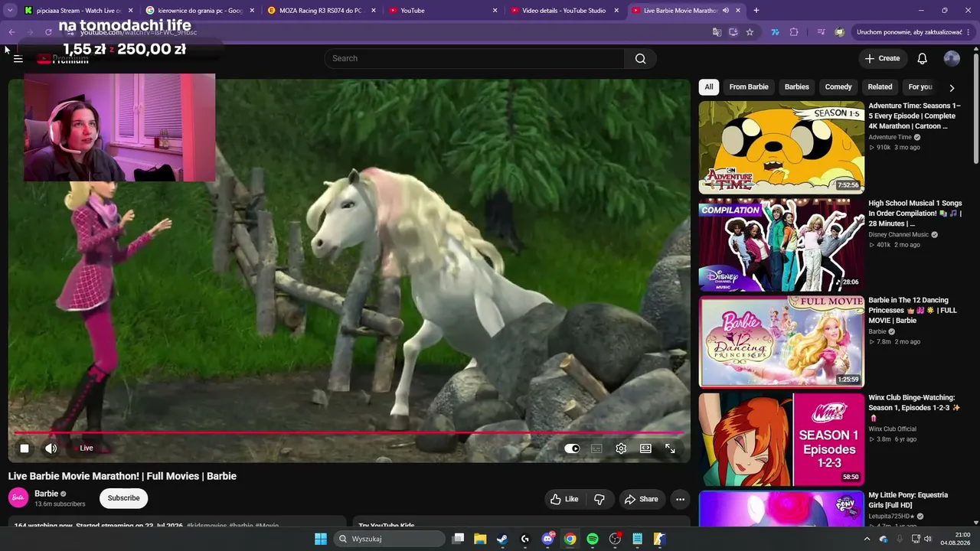Toggle subtitles in the video player
The height and width of the screenshot is (551, 980).
point(596,448)
